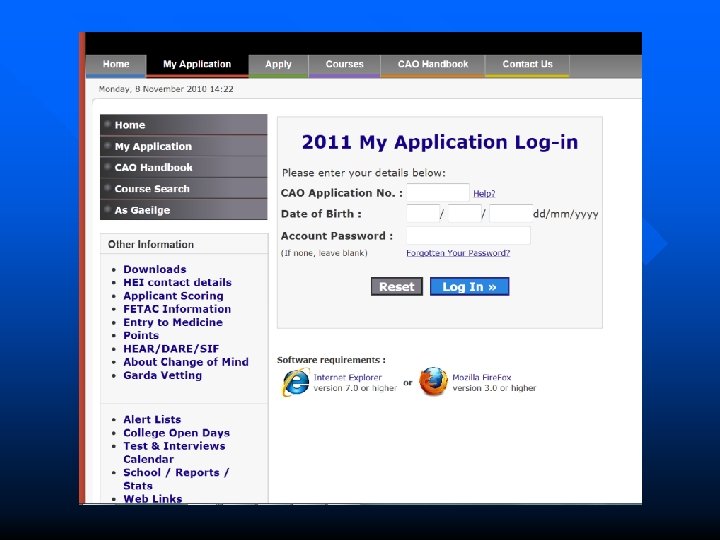The width and height of the screenshot is (720, 540).
Task: Follow the Entry to Medicine link
Action: (x=173, y=322)
